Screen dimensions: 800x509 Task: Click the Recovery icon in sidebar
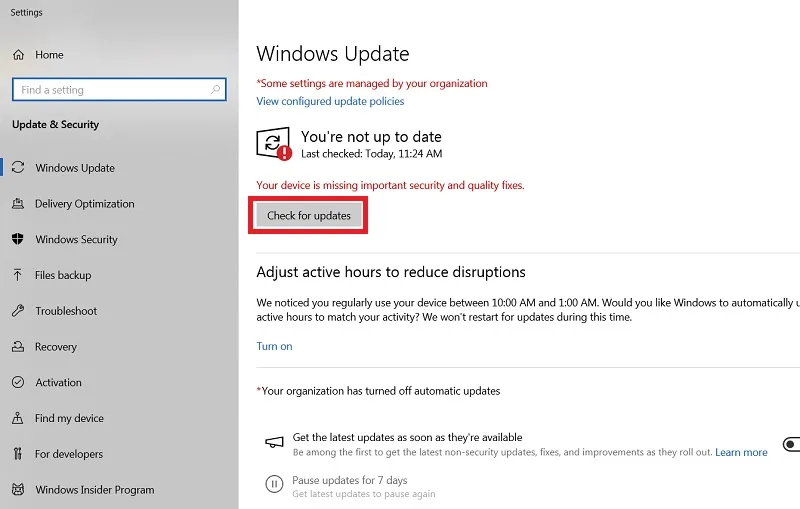(18, 346)
